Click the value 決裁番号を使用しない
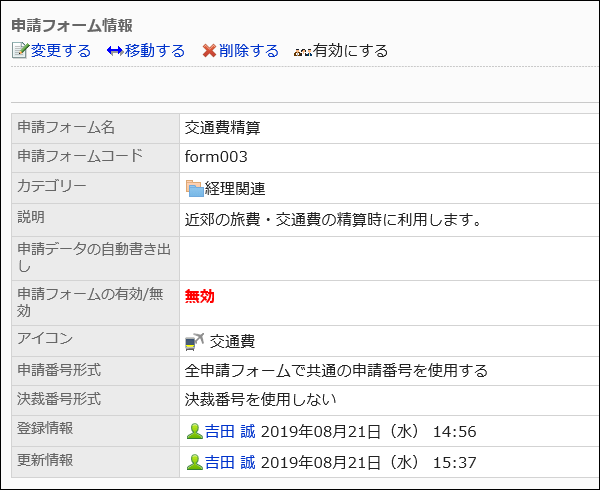 pos(260,399)
